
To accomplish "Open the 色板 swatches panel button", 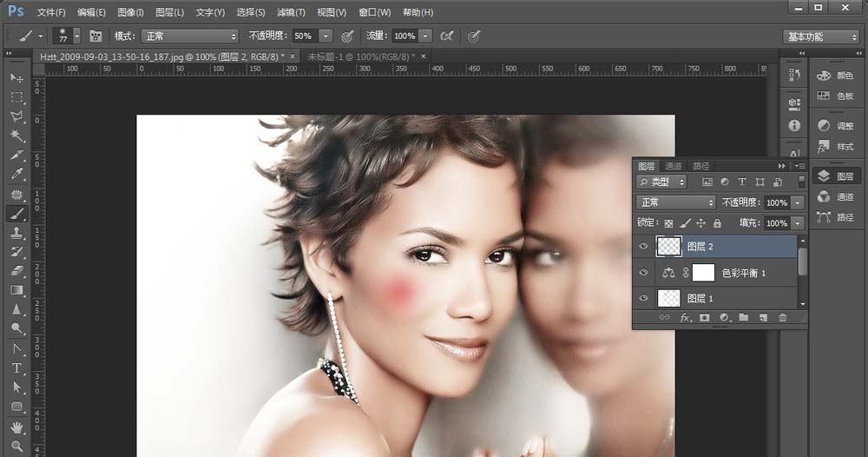I will 836,96.
